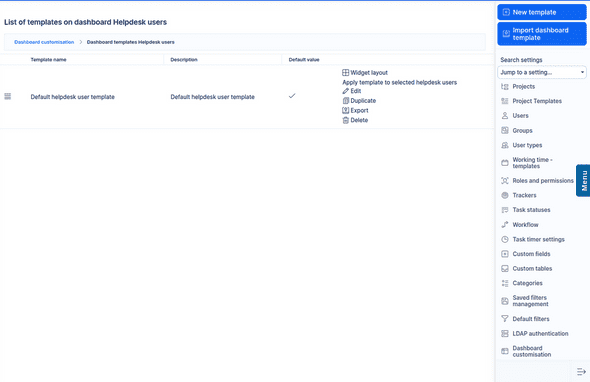This screenshot has height=382, width=590.
Task: Select Default helpdesk user template name cell
Action: point(73,97)
